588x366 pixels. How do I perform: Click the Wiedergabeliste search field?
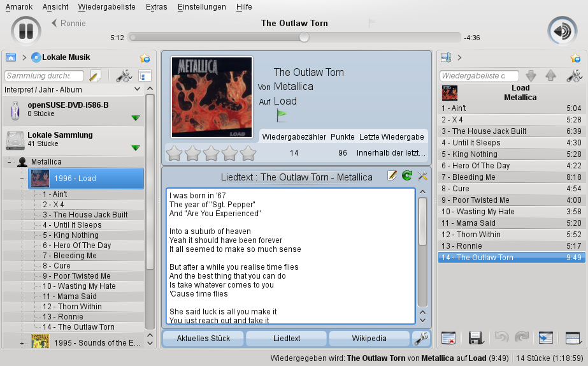(x=479, y=76)
